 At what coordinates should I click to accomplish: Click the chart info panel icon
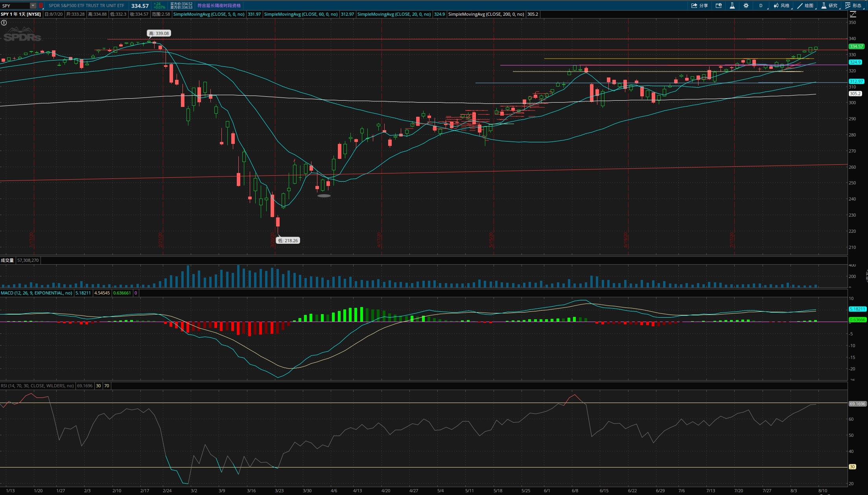[x=719, y=6]
